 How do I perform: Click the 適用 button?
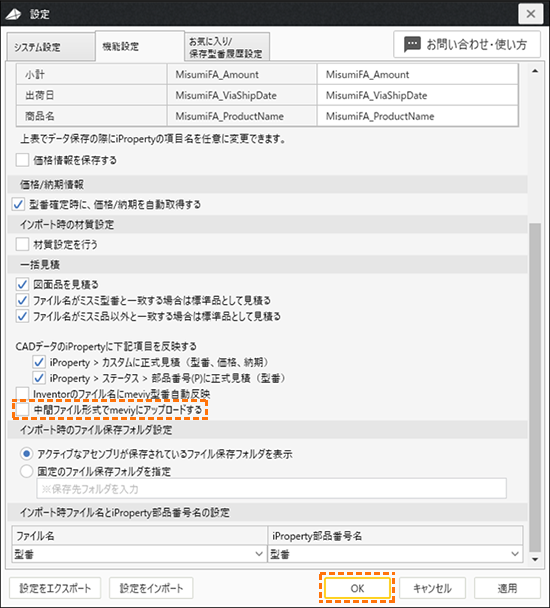coord(507,588)
